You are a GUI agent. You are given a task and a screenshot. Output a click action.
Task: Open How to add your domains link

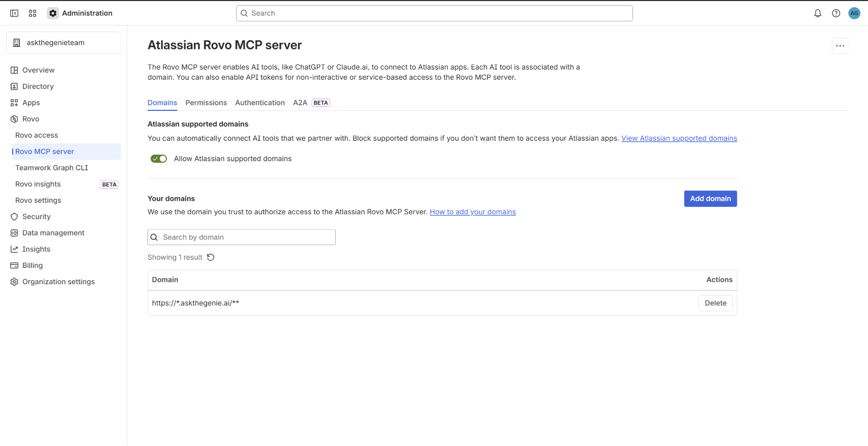click(473, 212)
